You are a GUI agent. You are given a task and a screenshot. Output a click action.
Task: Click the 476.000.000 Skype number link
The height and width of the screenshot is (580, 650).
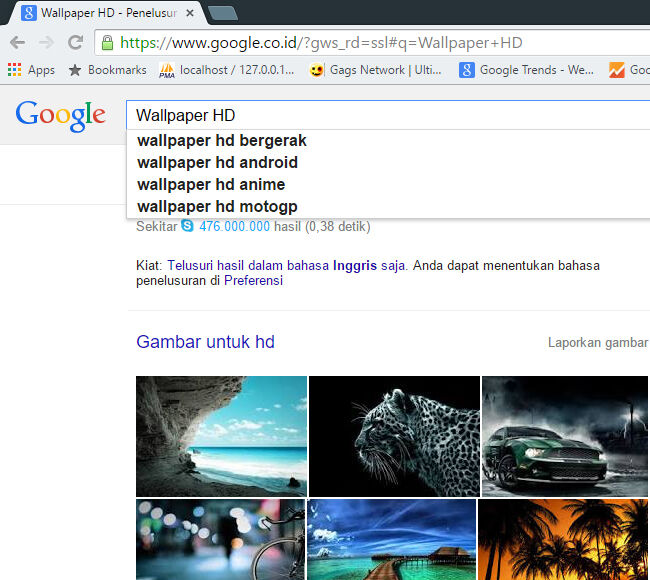[x=234, y=226]
